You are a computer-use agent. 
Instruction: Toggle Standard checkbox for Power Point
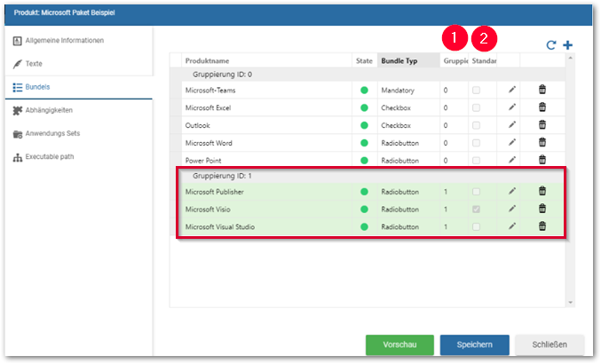coord(476,161)
